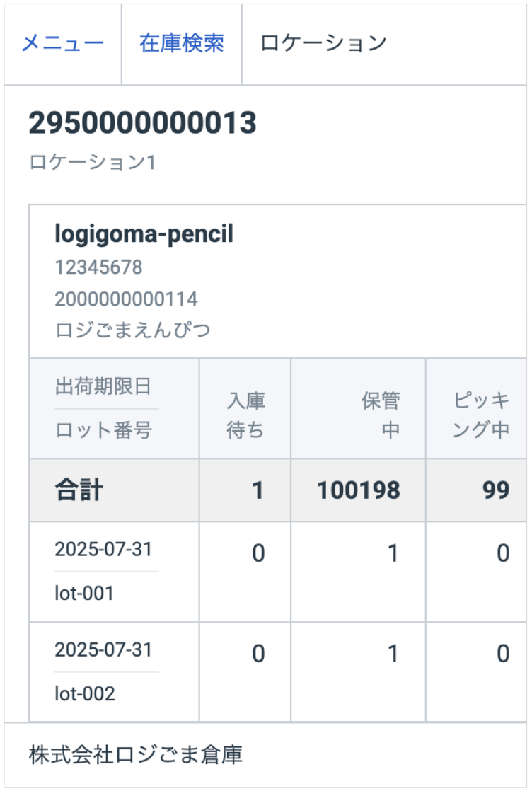Click the ロジごまえんぴつ product name
The image size is (532, 791).
tap(132, 330)
